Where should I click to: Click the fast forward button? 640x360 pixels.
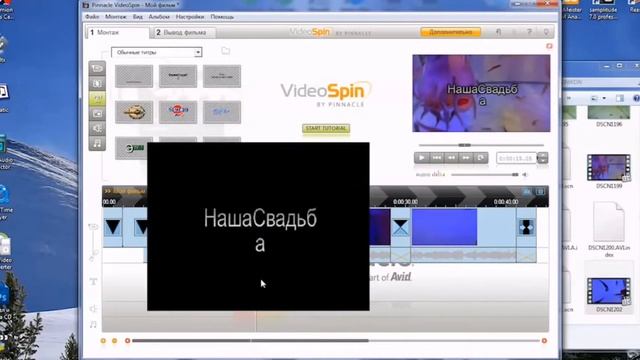coord(466,158)
